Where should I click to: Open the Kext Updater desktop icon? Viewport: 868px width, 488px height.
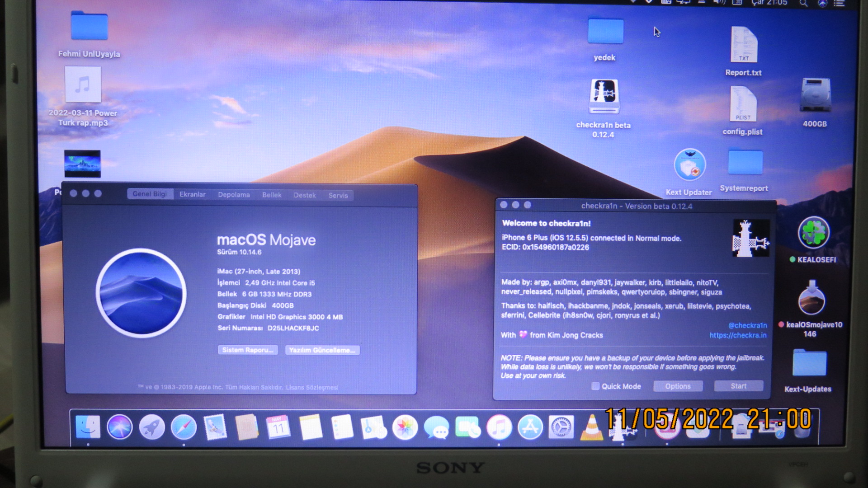(x=689, y=165)
